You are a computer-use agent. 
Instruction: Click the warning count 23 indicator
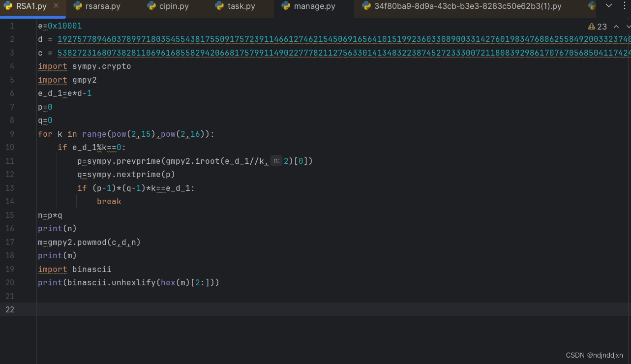pyautogui.click(x=601, y=27)
